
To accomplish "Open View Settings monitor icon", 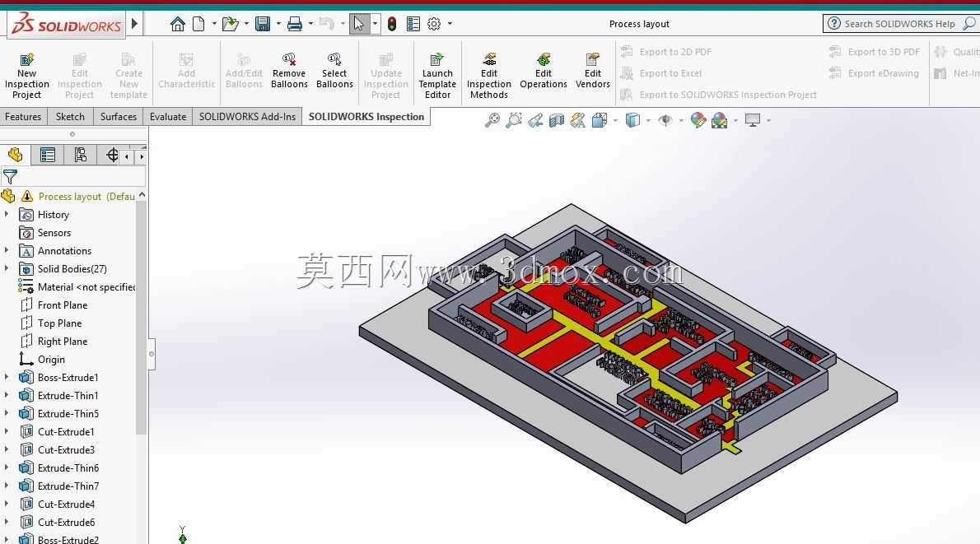I will click(753, 120).
